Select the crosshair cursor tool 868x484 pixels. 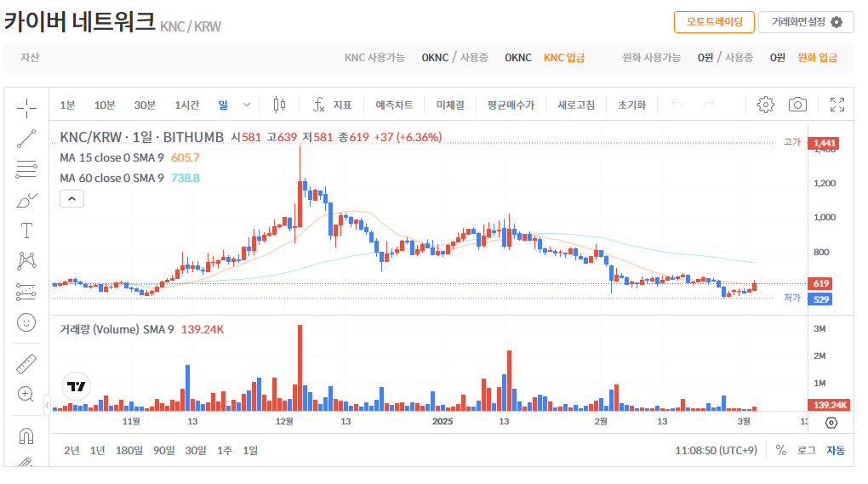(x=26, y=108)
